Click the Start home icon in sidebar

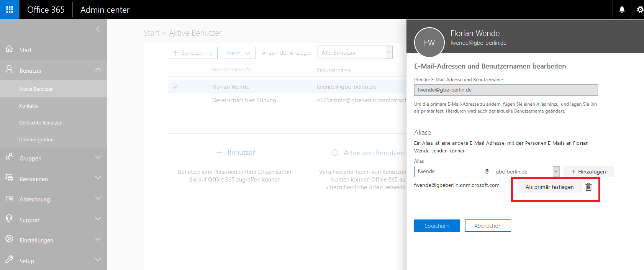[x=9, y=49]
